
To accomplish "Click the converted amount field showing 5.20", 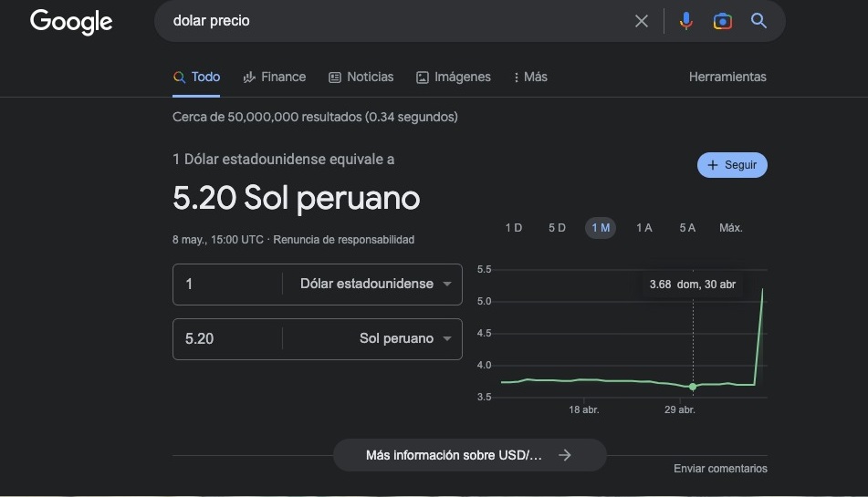I will [227, 338].
